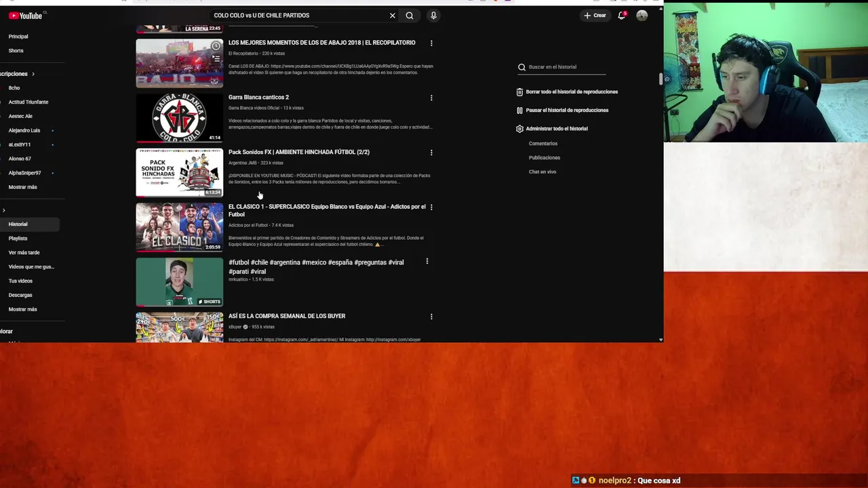Viewport: 868px width, 488px height.
Task: Play the xBuyer compra semanal thumbnail
Action: tap(179, 327)
